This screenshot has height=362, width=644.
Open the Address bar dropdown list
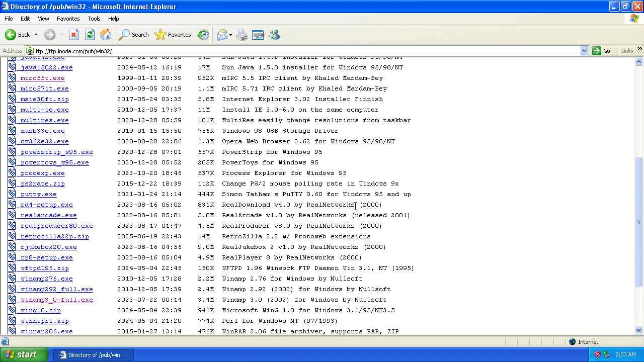click(x=584, y=51)
